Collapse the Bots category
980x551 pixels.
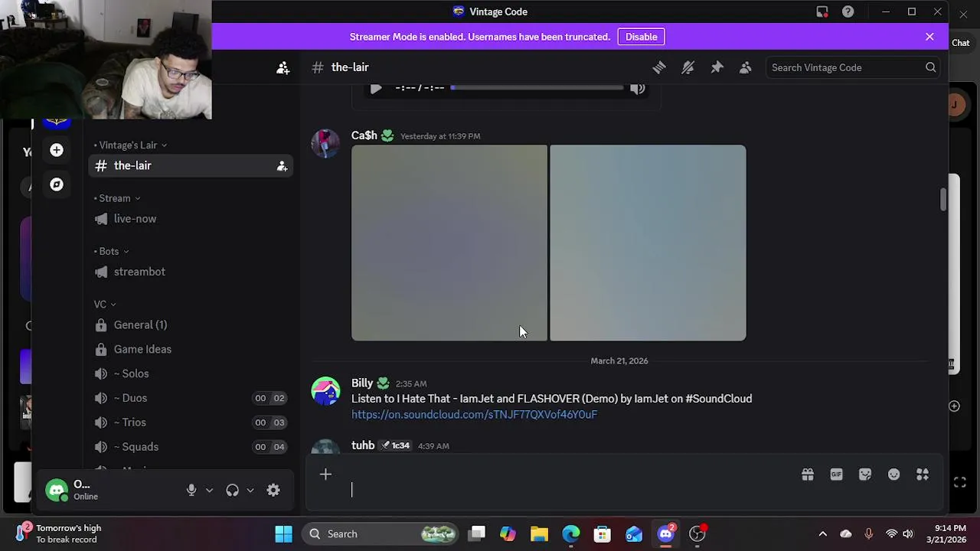(111, 251)
